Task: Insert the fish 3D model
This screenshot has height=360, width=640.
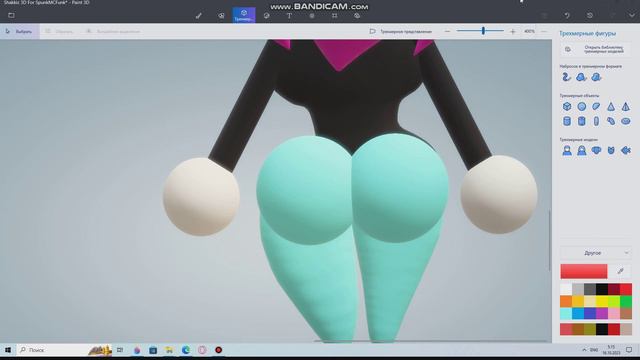Action: tap(626, 151)
